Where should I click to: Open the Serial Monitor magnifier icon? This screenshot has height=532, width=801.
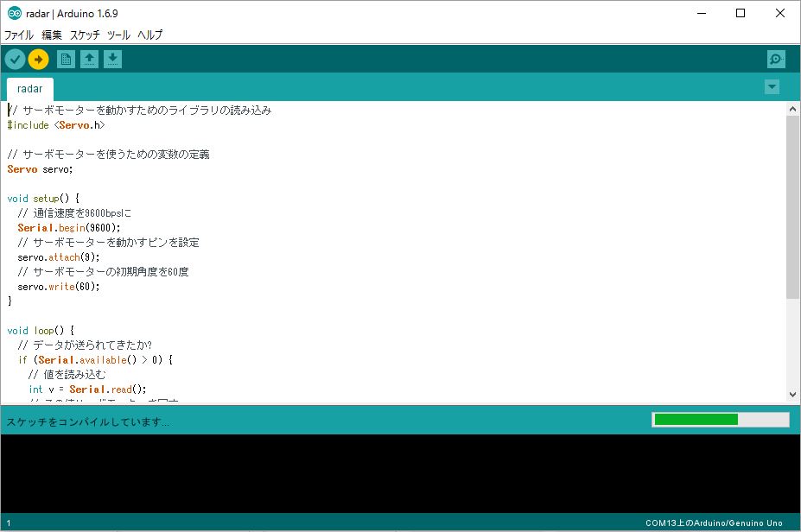coord(776,60)
